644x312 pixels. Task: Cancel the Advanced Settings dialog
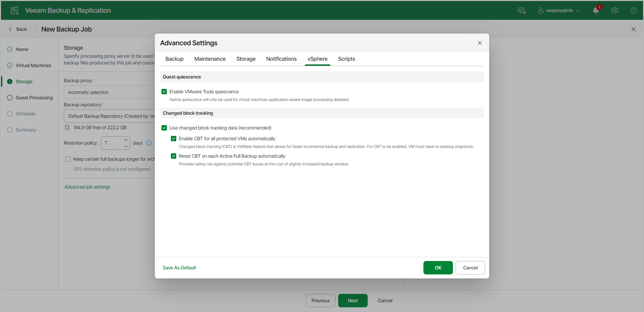click(x=470, y=268)
